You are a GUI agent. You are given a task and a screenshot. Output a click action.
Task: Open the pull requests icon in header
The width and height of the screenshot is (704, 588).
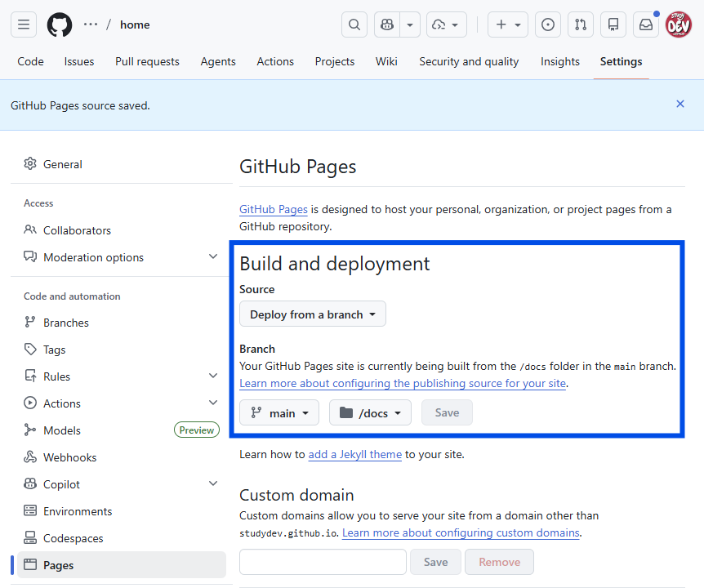tap(581, 24)
